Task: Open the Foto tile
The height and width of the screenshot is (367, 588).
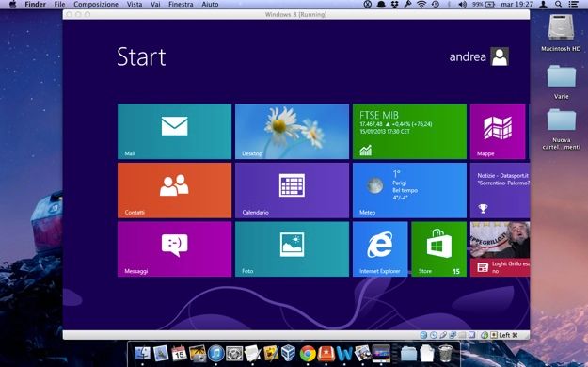Action: pos(292,249)
